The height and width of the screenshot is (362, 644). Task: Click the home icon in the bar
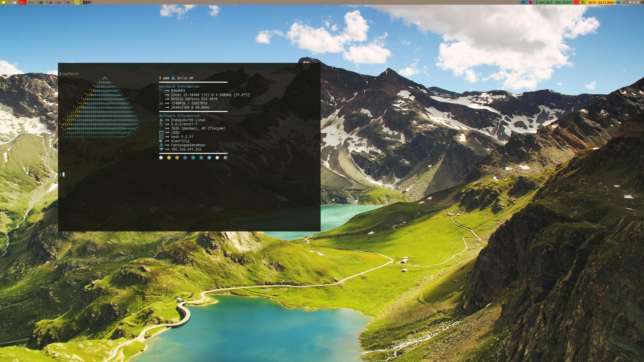(x=4, y=2)
